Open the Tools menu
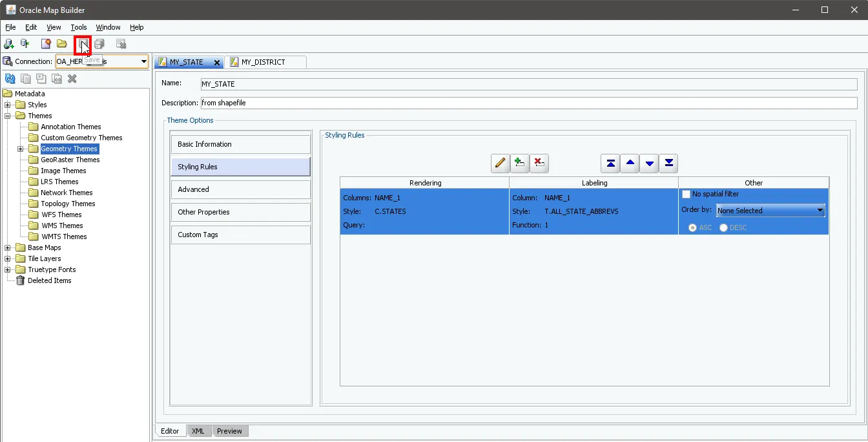 coord(79,27)
